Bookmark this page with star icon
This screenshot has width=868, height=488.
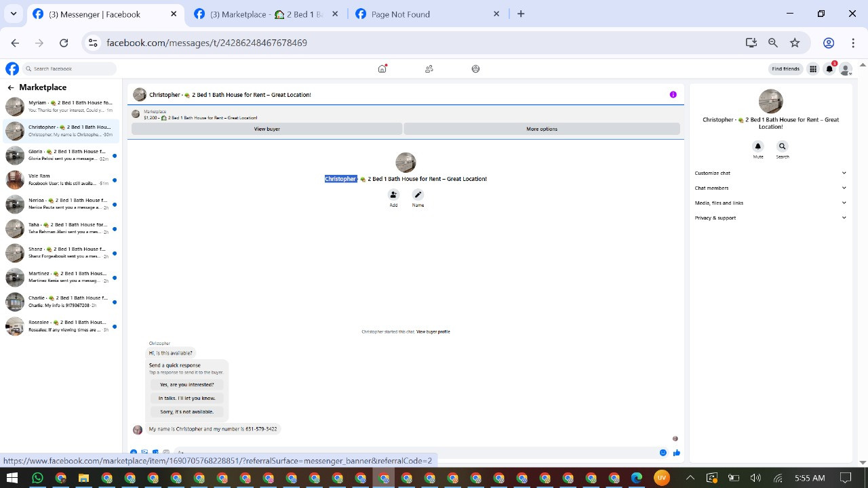click(795, 43)
